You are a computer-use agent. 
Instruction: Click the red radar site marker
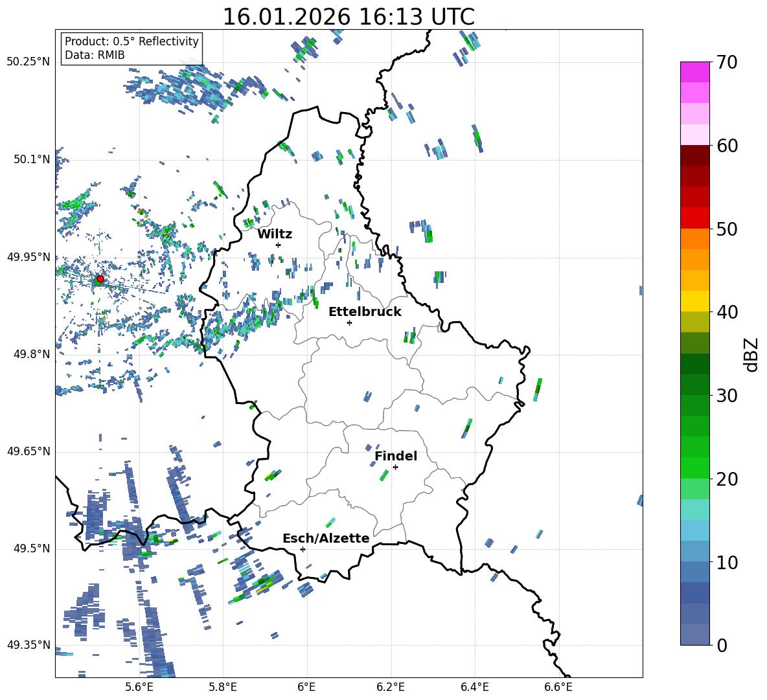(100, 279)
